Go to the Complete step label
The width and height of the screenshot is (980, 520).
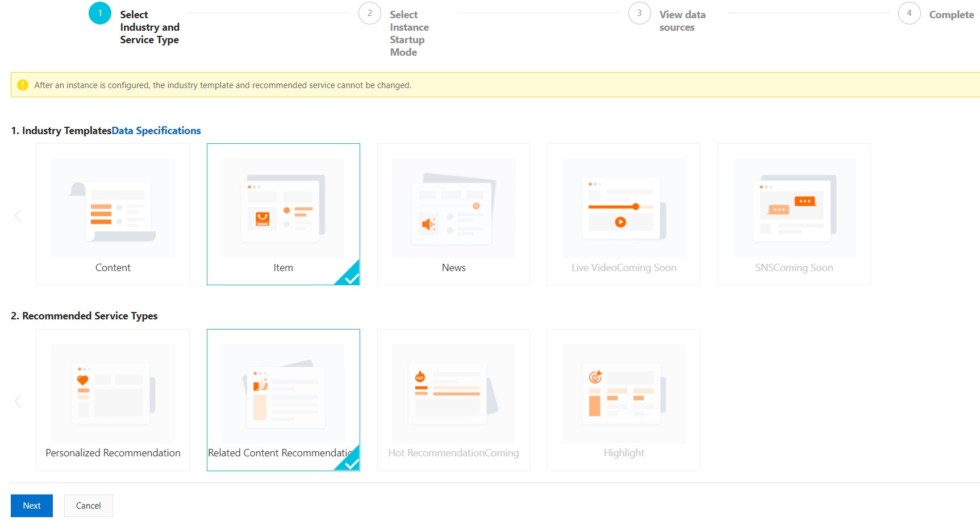[x=952, y=15]
